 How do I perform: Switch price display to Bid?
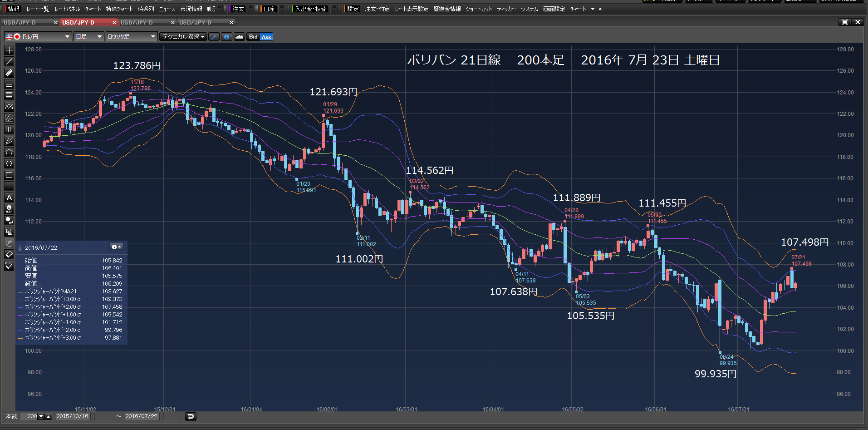253,37
